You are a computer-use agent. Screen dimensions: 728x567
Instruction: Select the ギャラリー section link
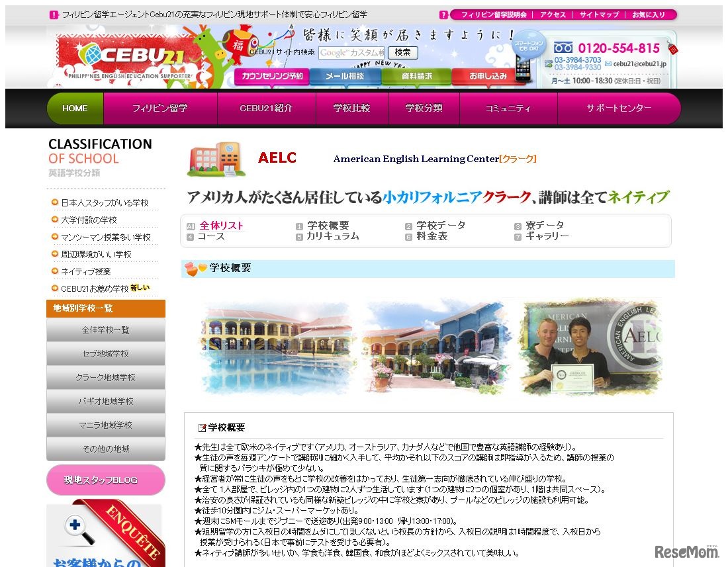pos(547,236)
